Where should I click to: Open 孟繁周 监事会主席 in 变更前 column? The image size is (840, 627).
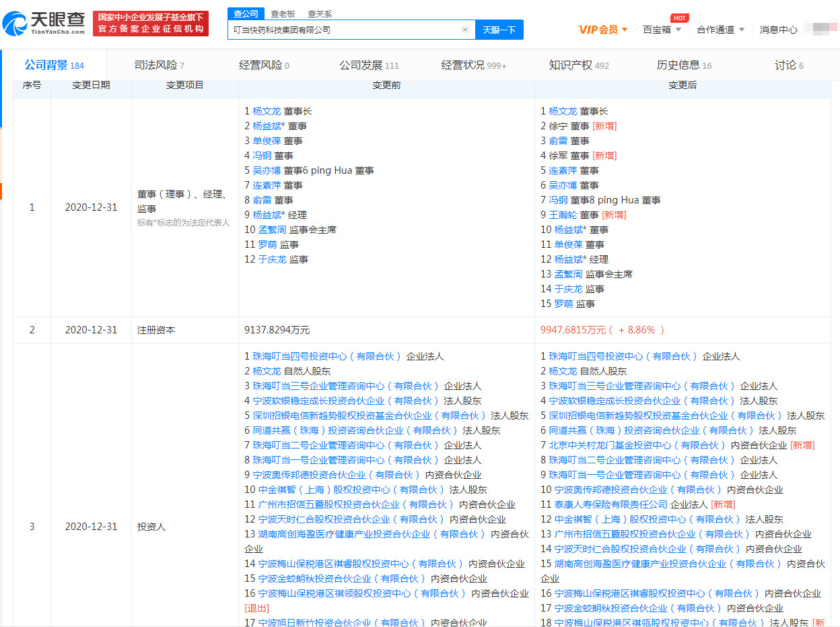(272, 230)
